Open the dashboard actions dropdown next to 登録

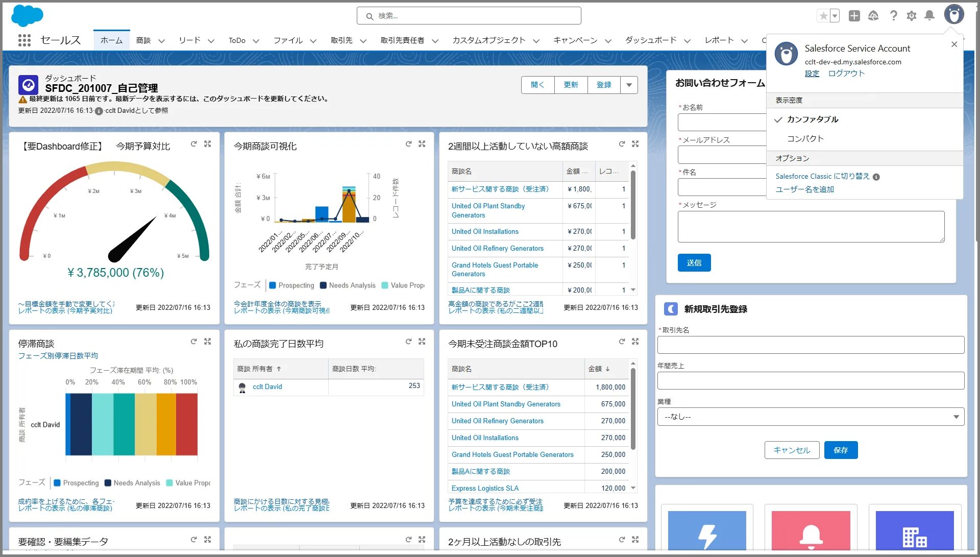tap(629, 85)
